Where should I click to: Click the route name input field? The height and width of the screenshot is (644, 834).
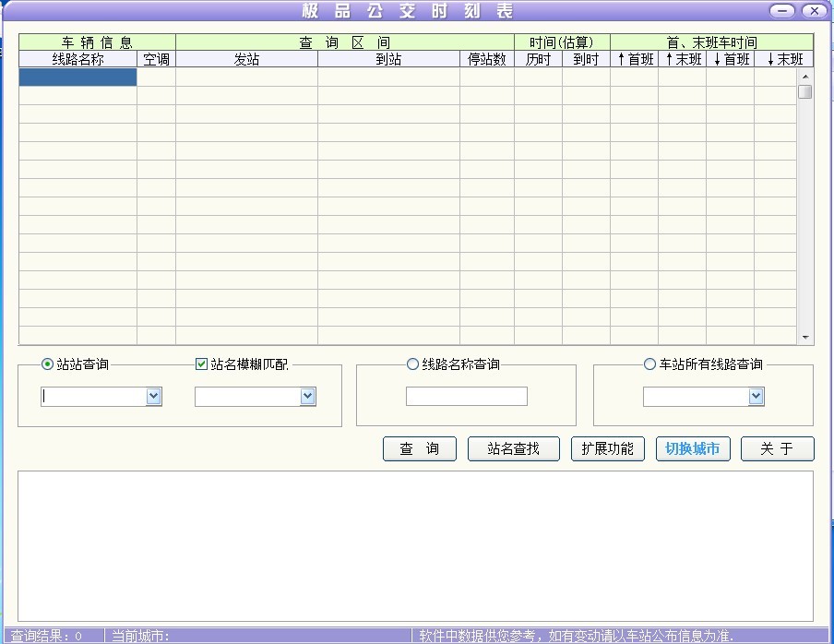click(466, 397)
